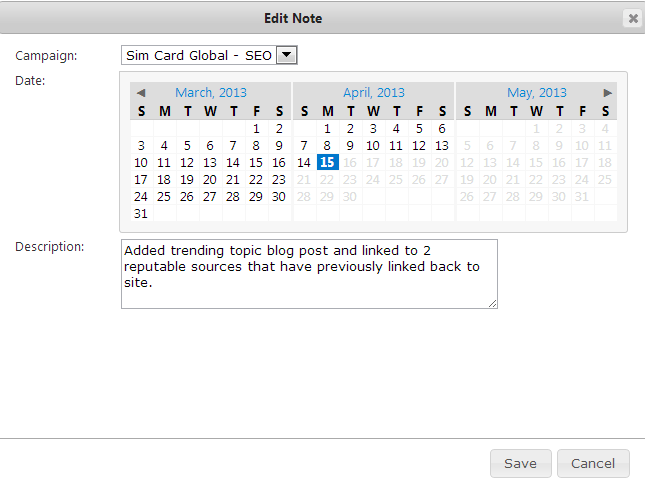Pick April 1 in the calendar
Screen dimensions: 645x485
(327, 129)
